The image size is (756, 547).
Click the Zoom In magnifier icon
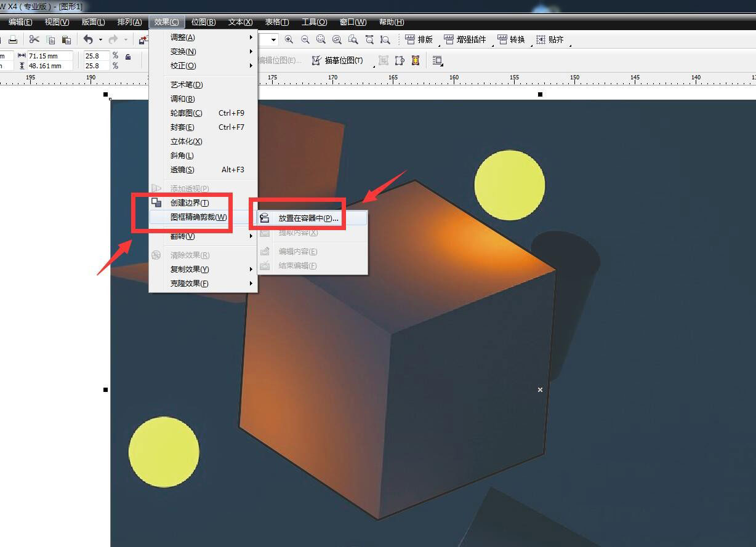[x=289, y=39]
